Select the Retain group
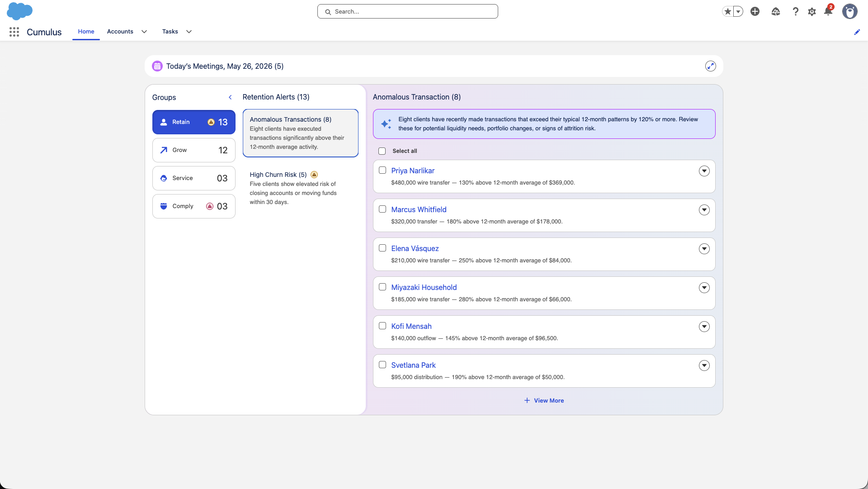Viewport: 868px width, 489px height. [x=194, y=122]
